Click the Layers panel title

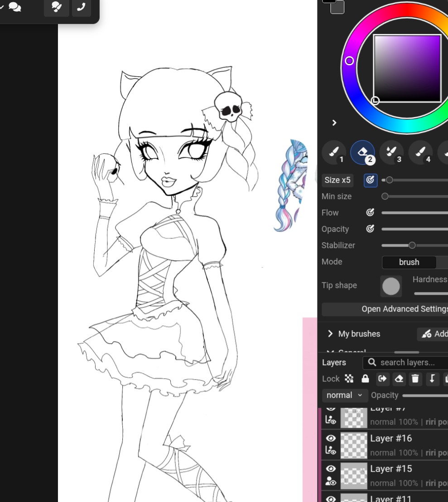pyautogui.click(x=334, y=363)
